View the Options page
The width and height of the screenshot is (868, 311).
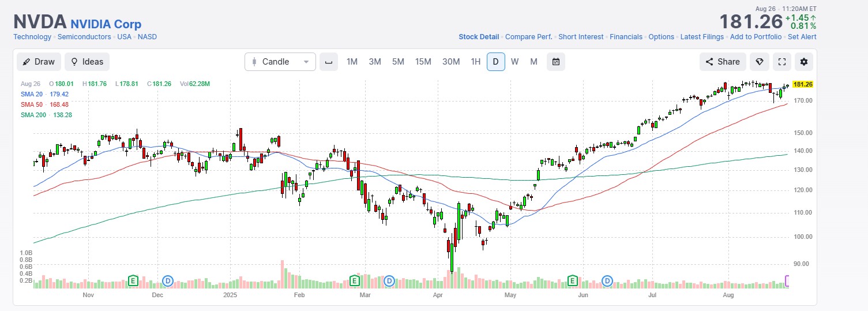(661, 37)
